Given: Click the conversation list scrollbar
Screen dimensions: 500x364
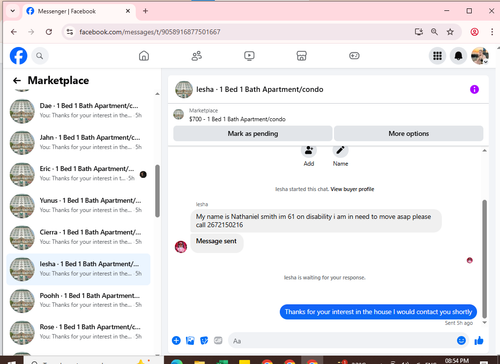Looking at the screenshot, I should pyautogui.click(x=157, y=191).
